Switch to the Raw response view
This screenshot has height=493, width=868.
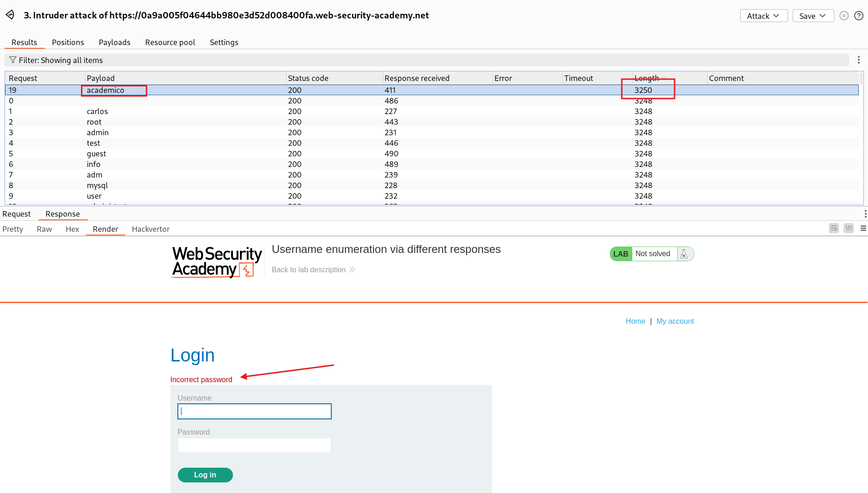44,229
